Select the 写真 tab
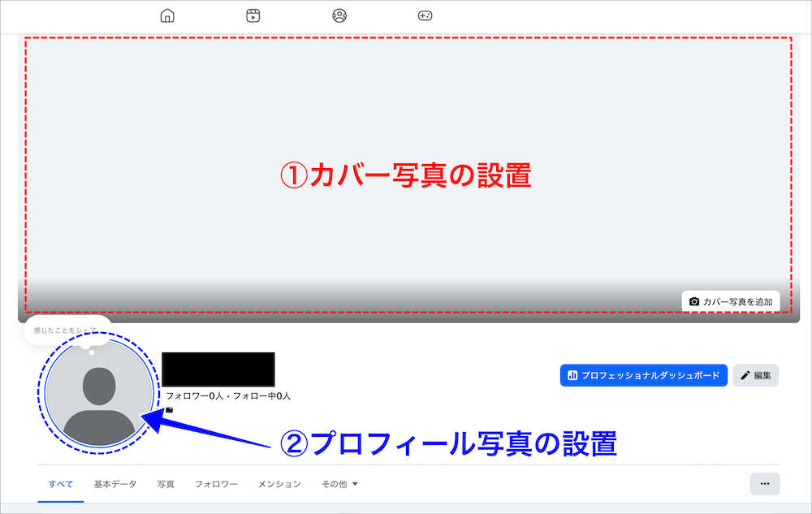 coord(165,483)
